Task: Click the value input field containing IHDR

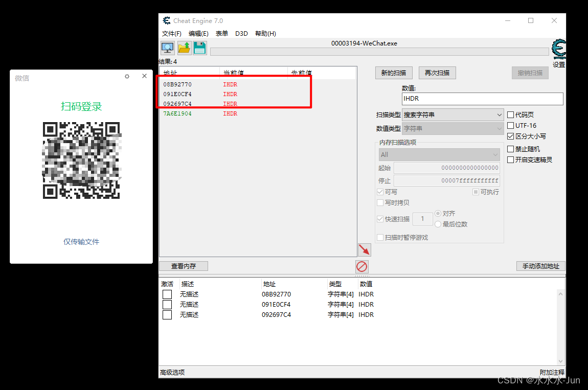Action: pyautogui.click(x=482, y=99)
